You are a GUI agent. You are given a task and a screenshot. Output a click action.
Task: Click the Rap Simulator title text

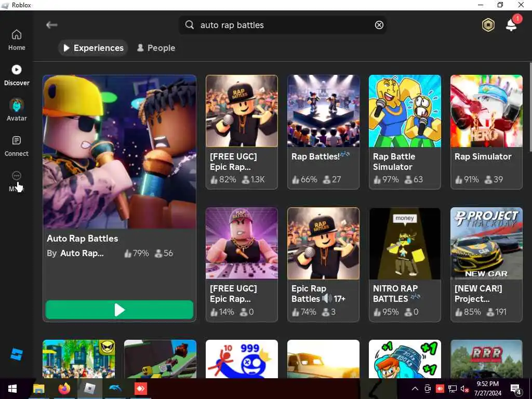coord(483,156)
